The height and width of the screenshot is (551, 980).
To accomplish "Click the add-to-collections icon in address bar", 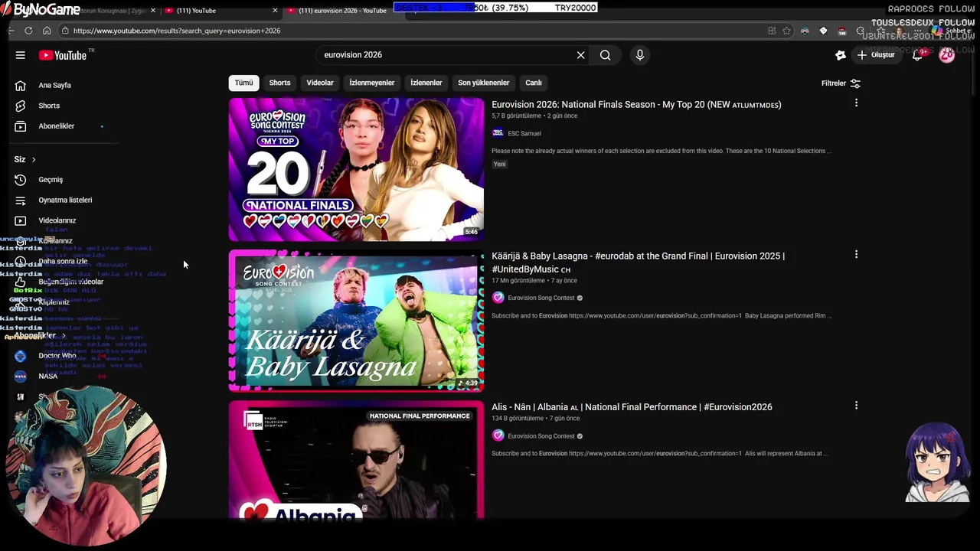I will 772,31.
